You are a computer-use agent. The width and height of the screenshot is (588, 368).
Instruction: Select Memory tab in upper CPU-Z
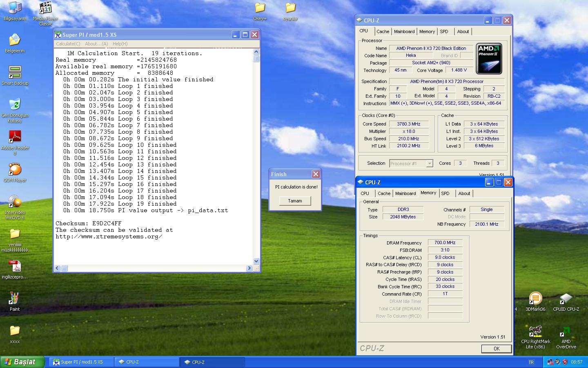click(x=427, y=31)
